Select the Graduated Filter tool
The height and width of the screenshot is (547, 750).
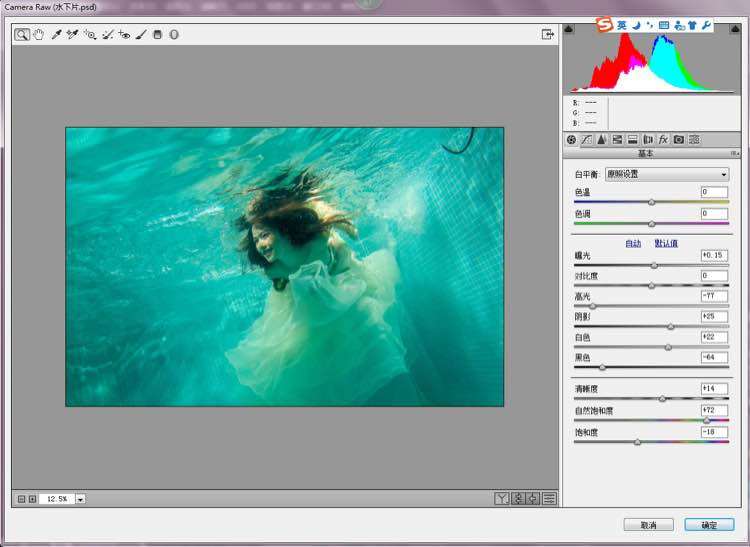(x=157, y=34)
